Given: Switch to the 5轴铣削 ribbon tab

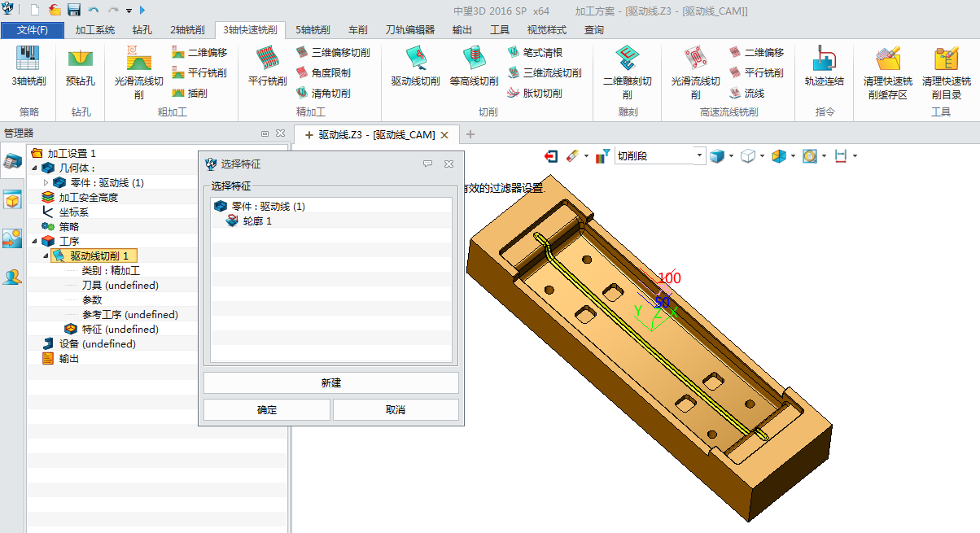Looking at the screenshot, I should coord(314,28).
